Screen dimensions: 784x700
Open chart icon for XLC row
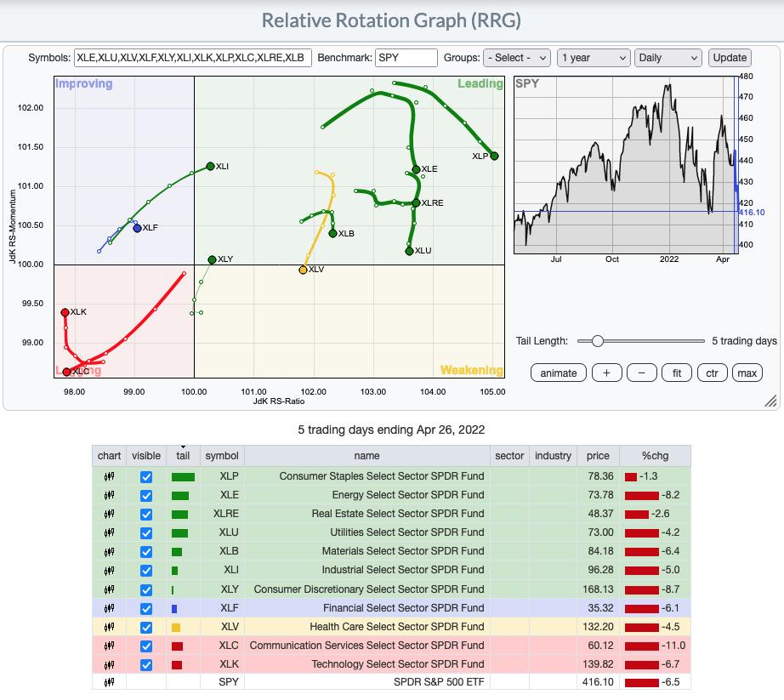(109, 646)
